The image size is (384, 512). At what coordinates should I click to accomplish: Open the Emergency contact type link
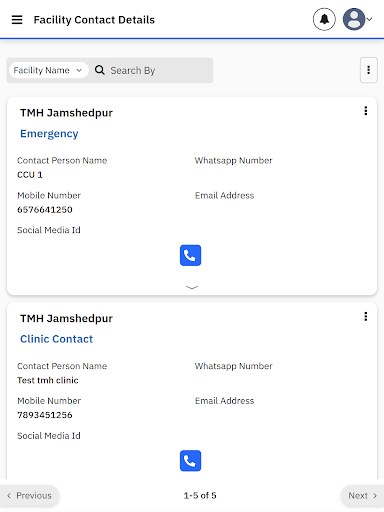49,134
